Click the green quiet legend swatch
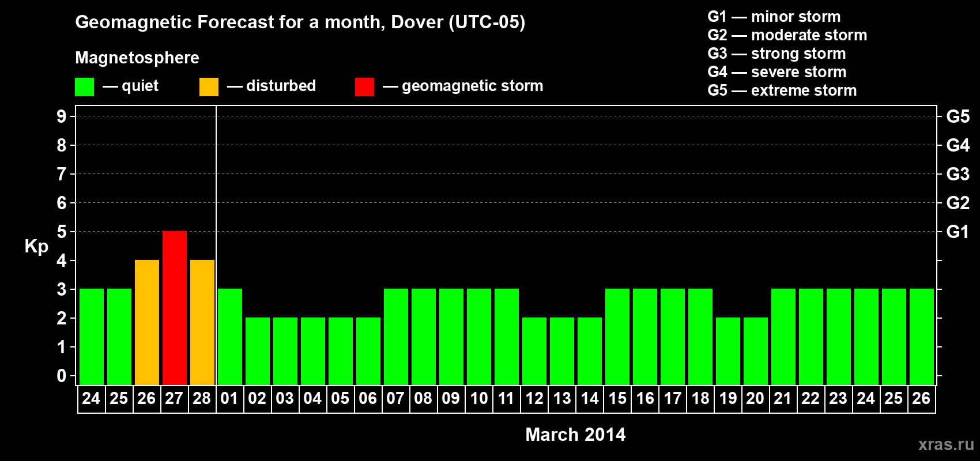This screenshot has width=980, height=461. pos(84,87)
